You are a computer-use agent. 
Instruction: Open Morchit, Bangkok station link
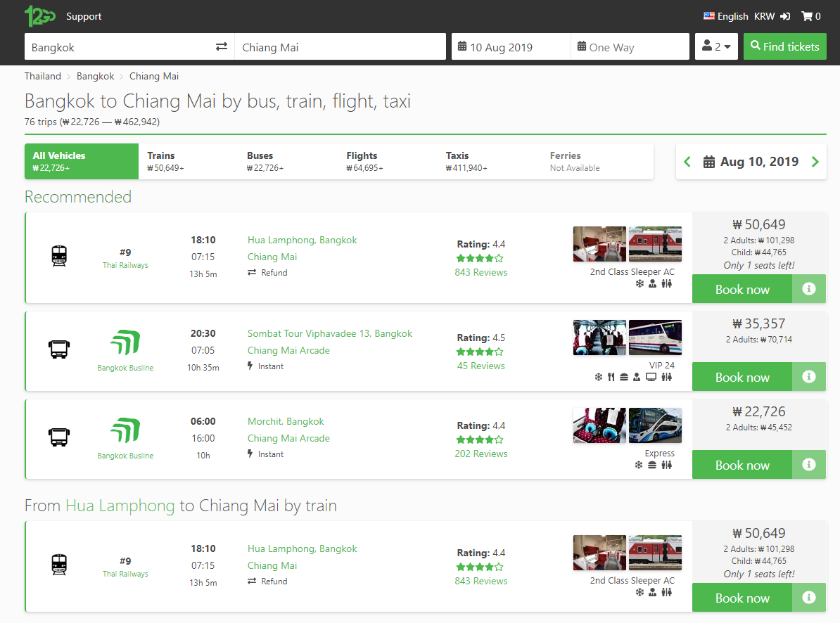[286, 421]
